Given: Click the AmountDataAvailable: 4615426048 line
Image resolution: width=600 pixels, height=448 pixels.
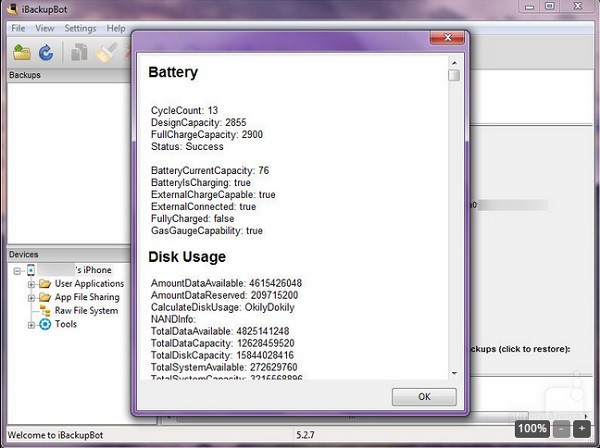Looking at the screenshot, I should [226, 283].
